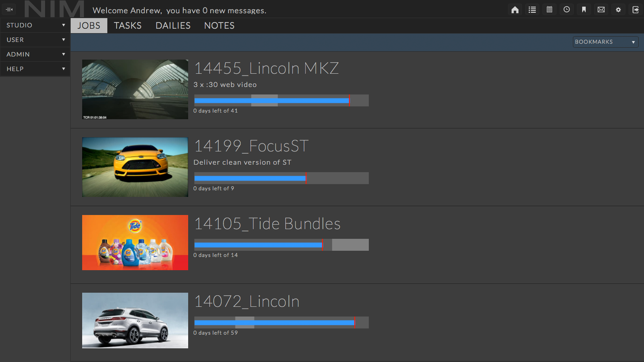Go to the Home dashboard icon
Viewport: 644px width, 362px height.
[x=515, y=10]
